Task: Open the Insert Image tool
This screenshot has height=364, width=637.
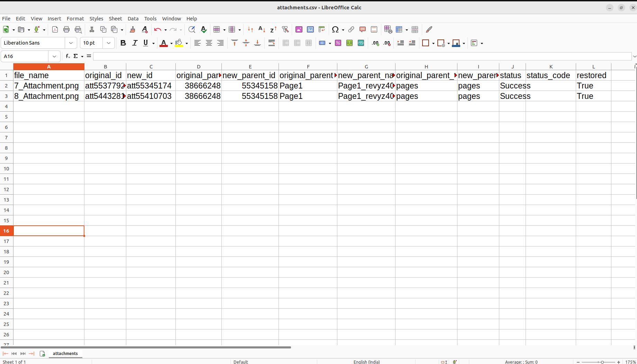Action: pyautogui.click(x=299, y=30)
